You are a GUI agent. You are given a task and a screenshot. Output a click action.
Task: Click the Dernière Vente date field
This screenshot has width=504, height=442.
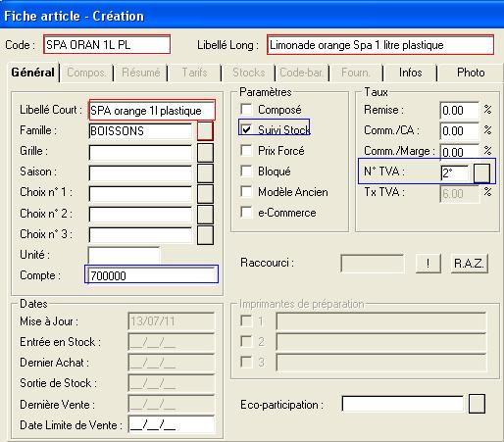[172, 404]
